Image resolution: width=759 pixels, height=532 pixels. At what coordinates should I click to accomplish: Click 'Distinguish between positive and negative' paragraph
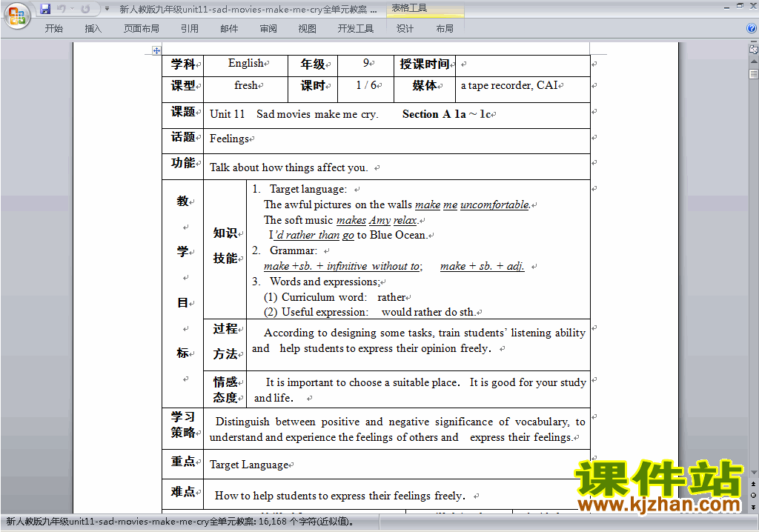397,429
